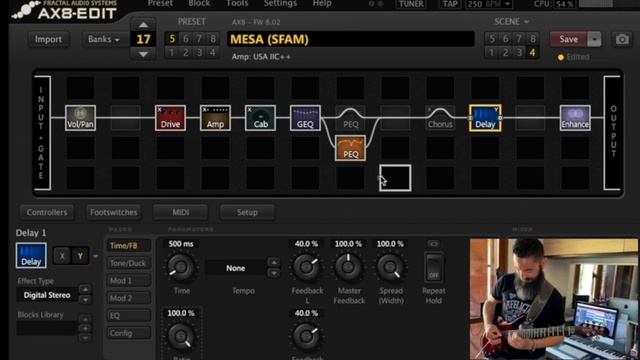This screenshot has height=360, width=640.
Task: Open the Block menu
Action: coord(199,4)
